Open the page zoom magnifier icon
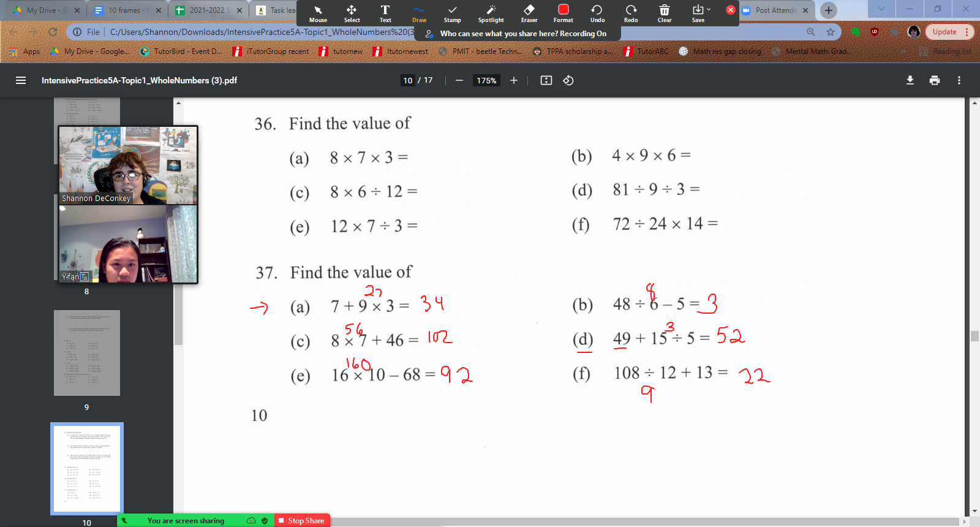 pos(811,32)
